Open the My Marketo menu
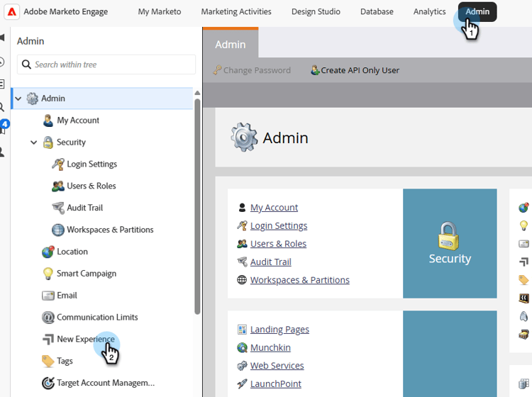Screen dimensions: 532x397 (x=160, y=11)
